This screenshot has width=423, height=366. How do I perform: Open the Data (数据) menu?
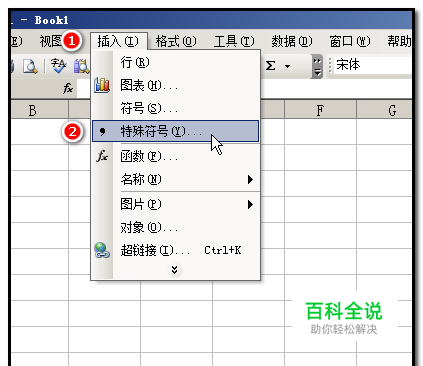pyautogui.click(x=292, y=42)
